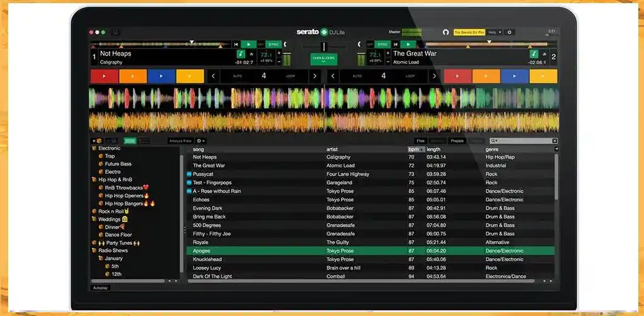
Task: Enable SYNC on deck 2
Action: (382, 44)
